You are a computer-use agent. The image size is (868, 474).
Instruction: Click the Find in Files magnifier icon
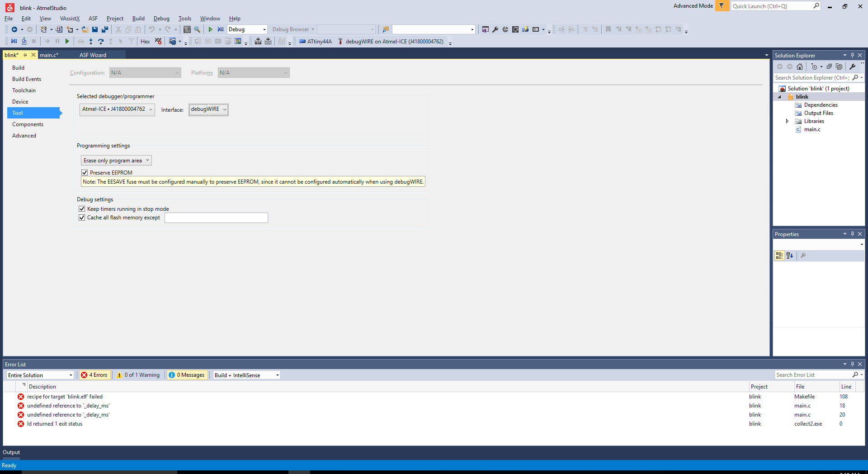[197, 29]
